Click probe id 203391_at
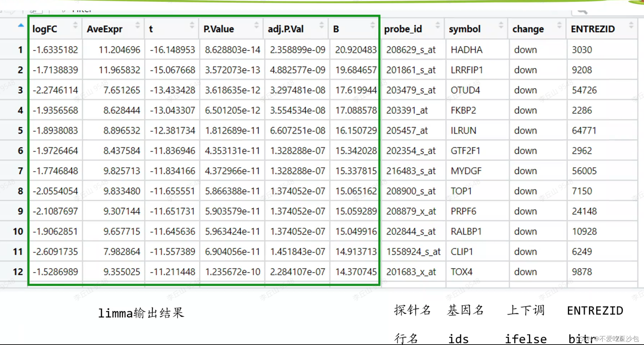 point(407,110)
